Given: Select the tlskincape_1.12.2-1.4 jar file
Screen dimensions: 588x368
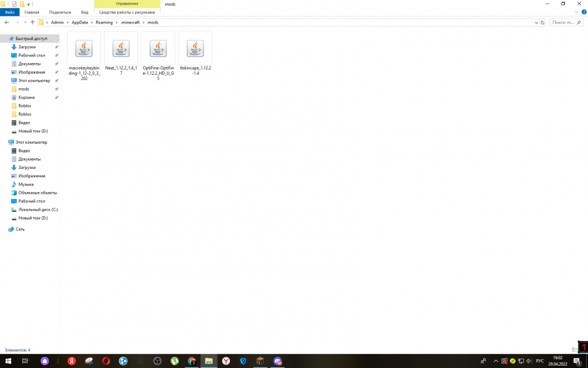Looking at the screenshot, I should [195, 54].
